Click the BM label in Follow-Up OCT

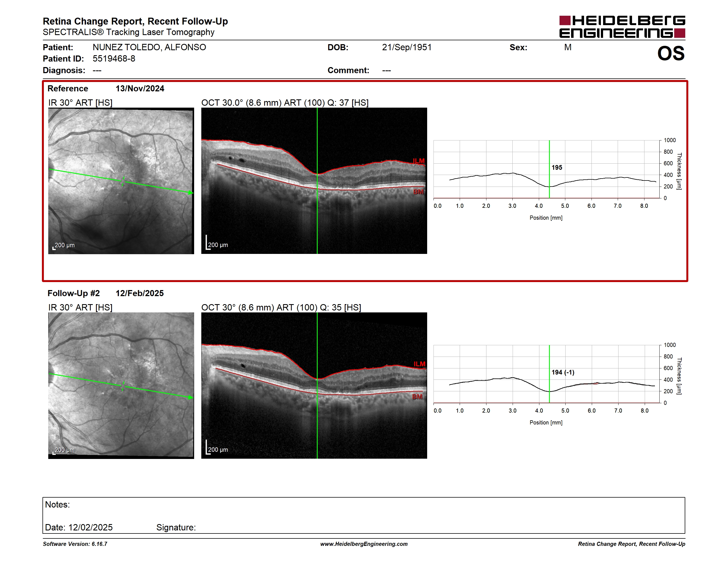tap(417, 397)
